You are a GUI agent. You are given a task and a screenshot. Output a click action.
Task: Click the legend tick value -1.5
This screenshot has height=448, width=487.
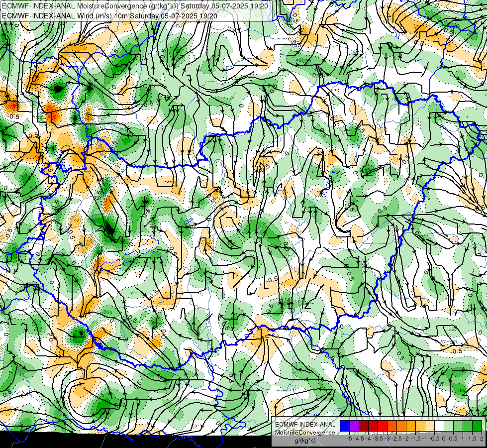click(415, 439)
